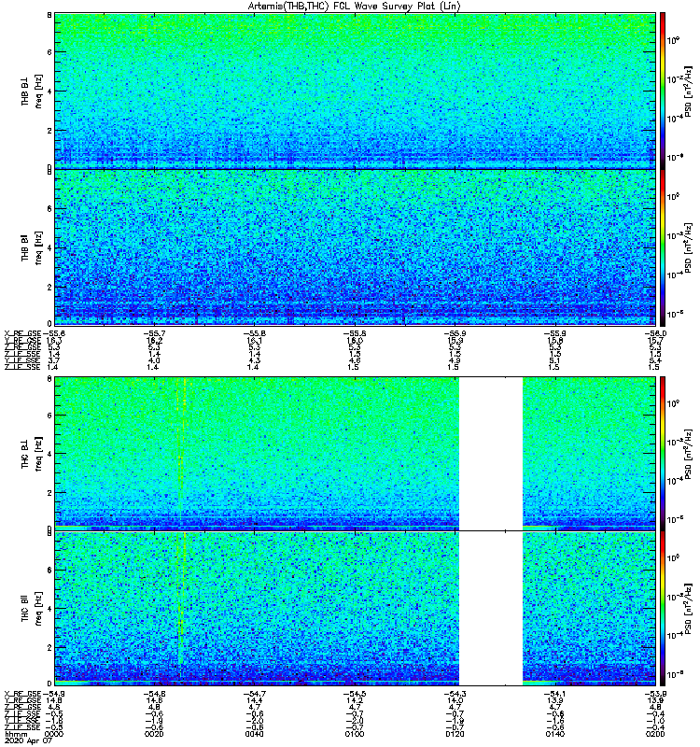
Task: Click the X_RE_GSE value -56.0
Action: pyautogui.click(x=655, y=333)
